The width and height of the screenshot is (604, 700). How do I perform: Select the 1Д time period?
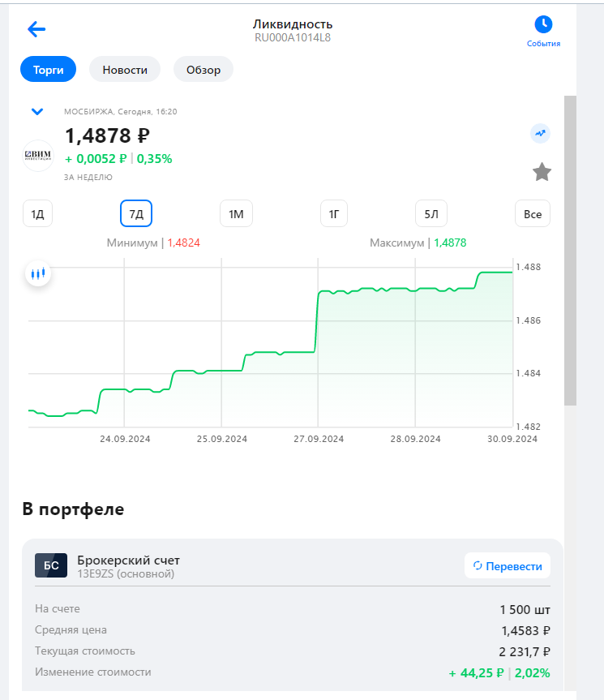point(37,214)
